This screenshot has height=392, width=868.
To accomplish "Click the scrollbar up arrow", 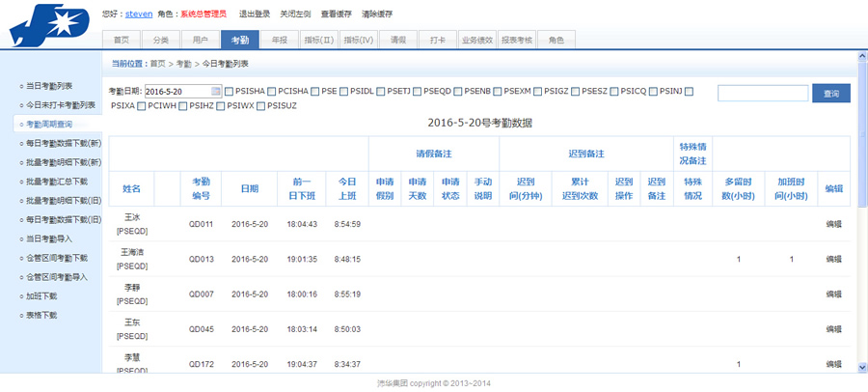I will tap(862, 57).
